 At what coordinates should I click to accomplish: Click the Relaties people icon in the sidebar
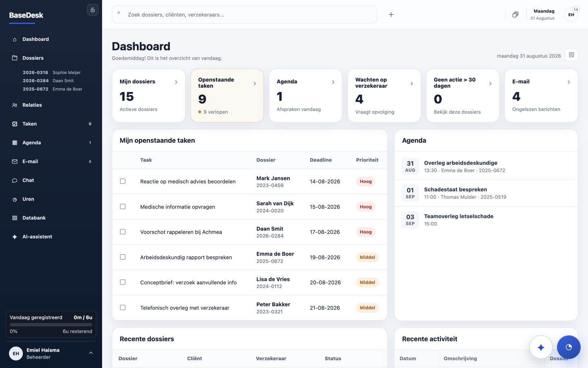(x=15, y=105)
